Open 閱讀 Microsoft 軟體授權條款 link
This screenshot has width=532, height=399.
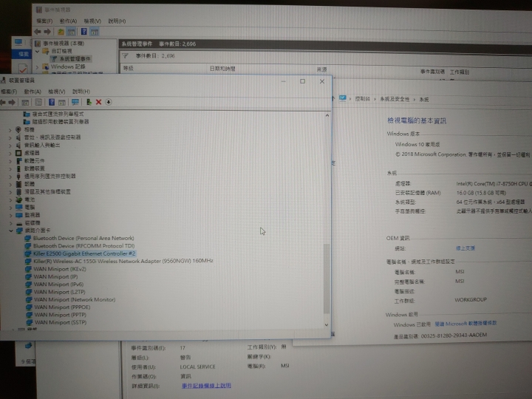click(465, 324)
